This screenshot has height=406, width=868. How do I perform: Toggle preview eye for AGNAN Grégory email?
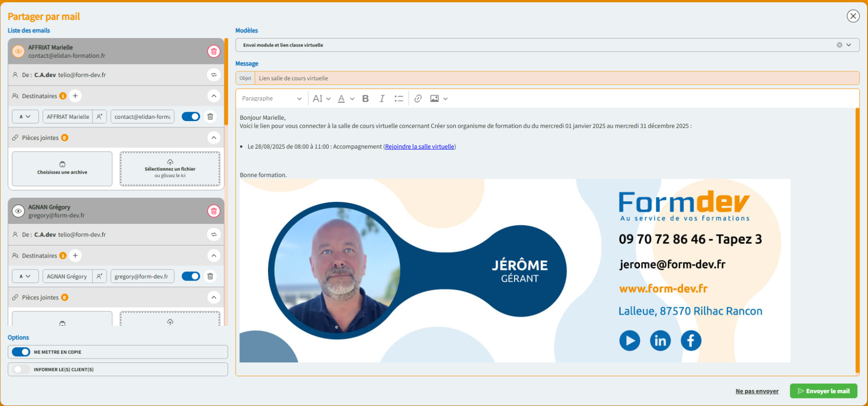click(18, 211)
